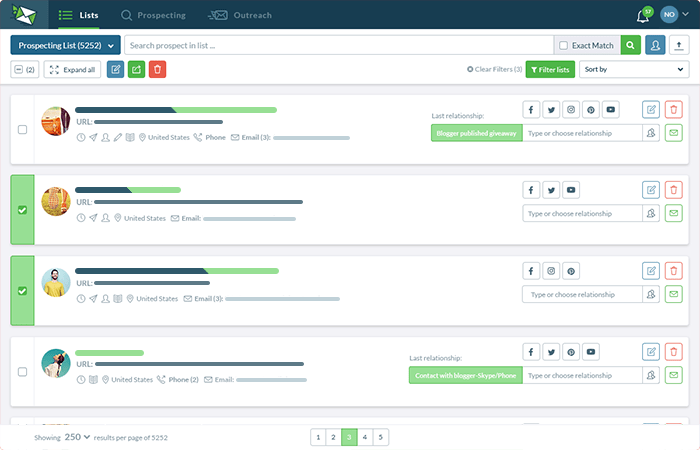Check the first prospect's checkbox
The image size is (700, 450).
[x=22, y=129]
